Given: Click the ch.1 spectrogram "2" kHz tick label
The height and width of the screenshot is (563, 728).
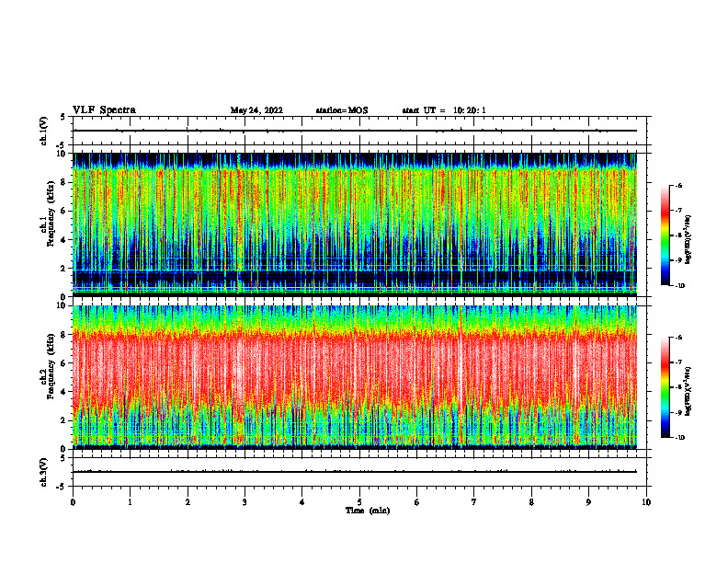Looking at the screenshot, I should 64,269.
